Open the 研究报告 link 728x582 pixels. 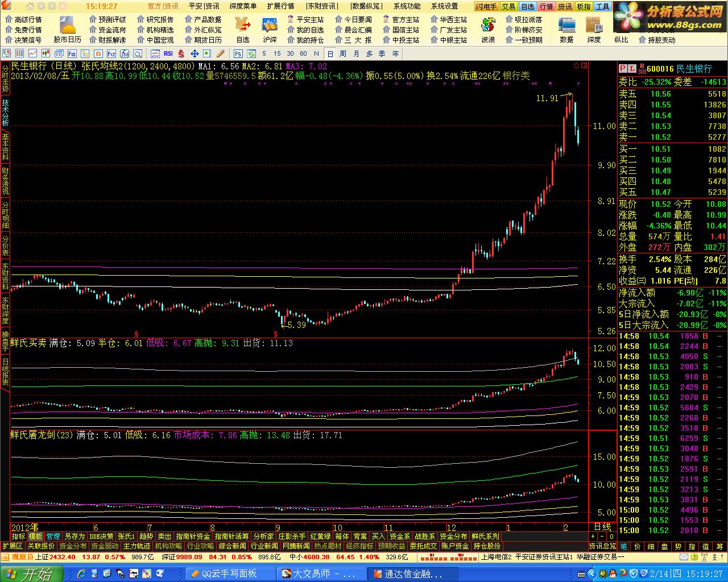click(x=155, y=19)
